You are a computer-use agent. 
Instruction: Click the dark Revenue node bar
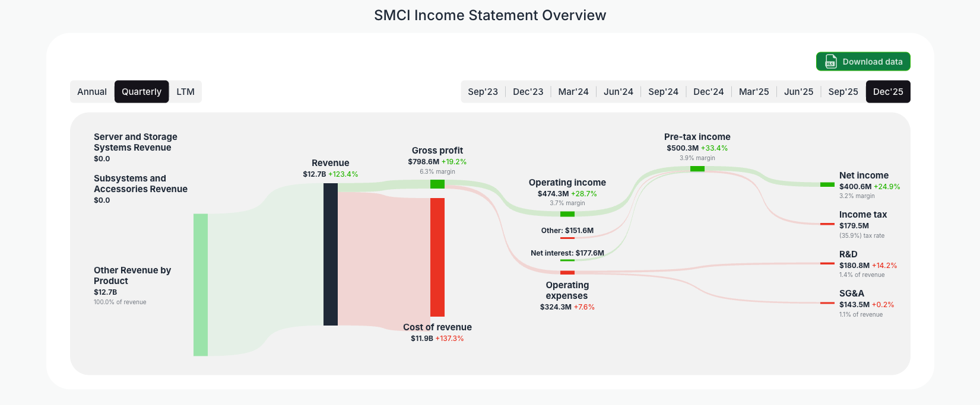coord(330,255)
